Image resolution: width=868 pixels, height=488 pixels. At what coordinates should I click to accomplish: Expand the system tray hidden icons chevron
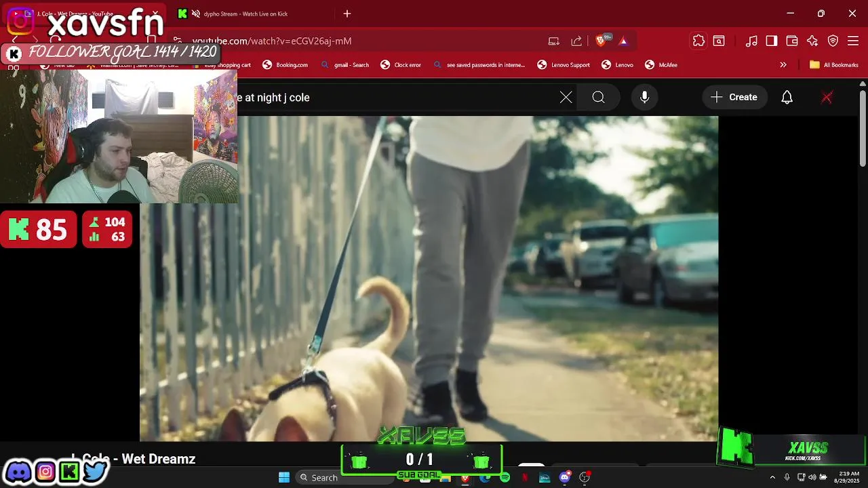(772, 478)
